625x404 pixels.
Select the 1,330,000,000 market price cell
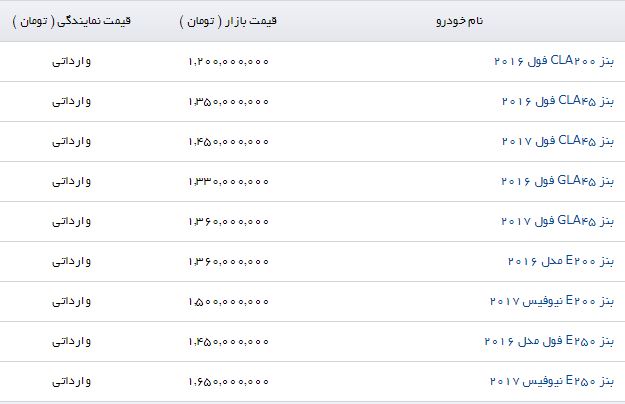228,182
